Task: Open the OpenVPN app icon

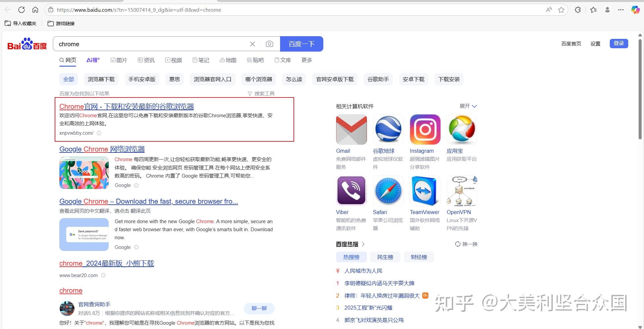Action: [462, 191]
